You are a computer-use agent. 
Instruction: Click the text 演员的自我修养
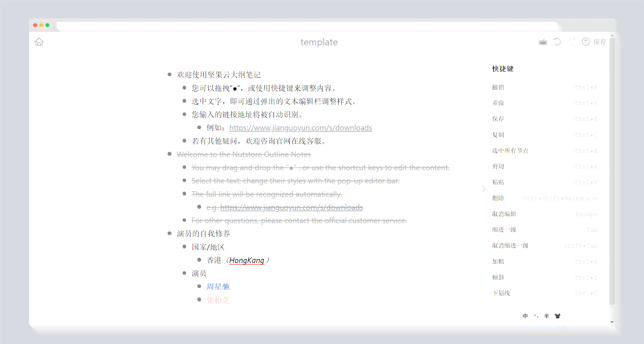pos(204,234)
